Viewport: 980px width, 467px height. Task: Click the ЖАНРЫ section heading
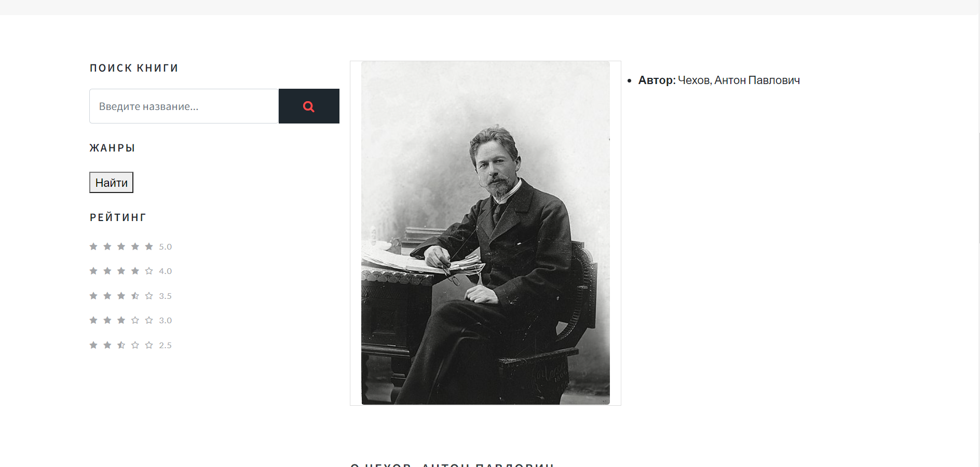pos(112,148)
